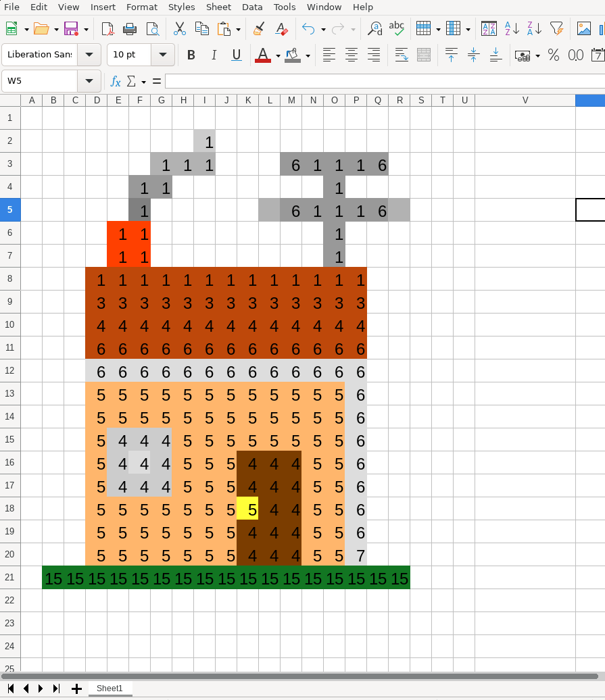Toggle Align Right

374,55
